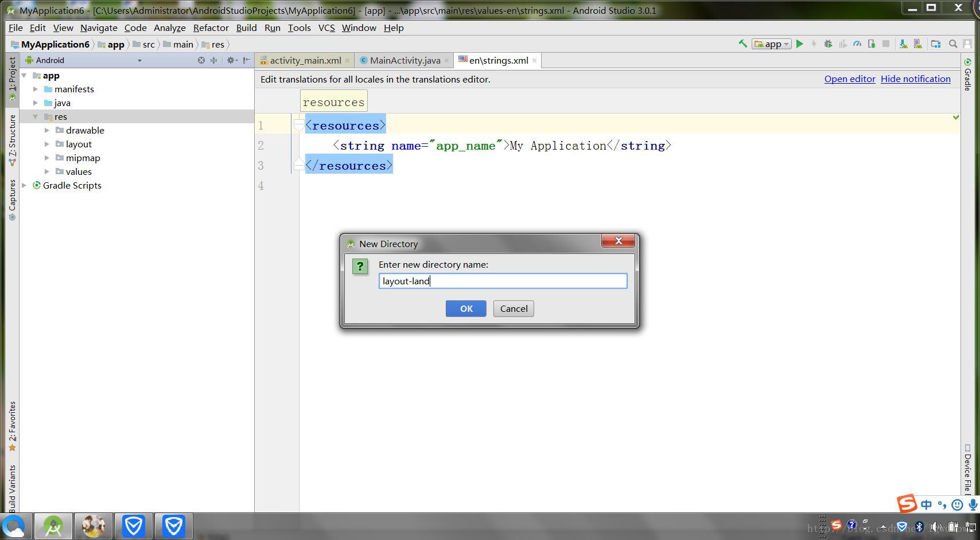
Task: Toggle the Structure side panel
Action: coord(12,140)
